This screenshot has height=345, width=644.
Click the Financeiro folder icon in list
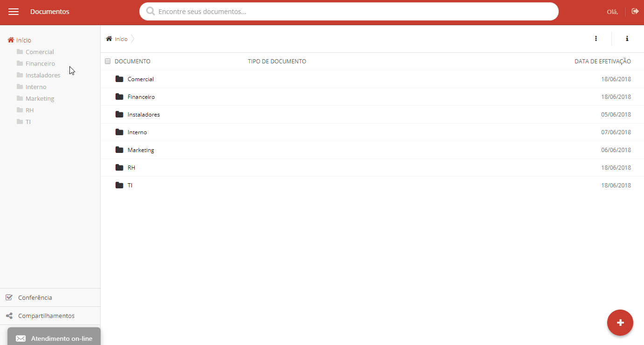(x=119, y=97)
